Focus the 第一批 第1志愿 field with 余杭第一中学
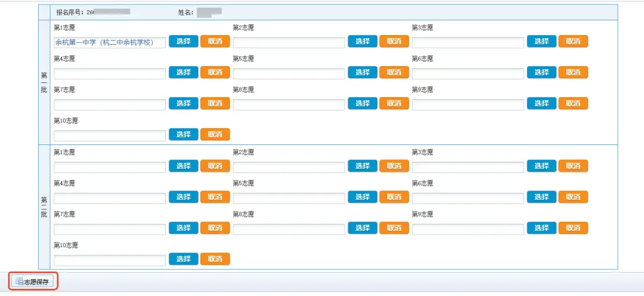 point(110,42)
